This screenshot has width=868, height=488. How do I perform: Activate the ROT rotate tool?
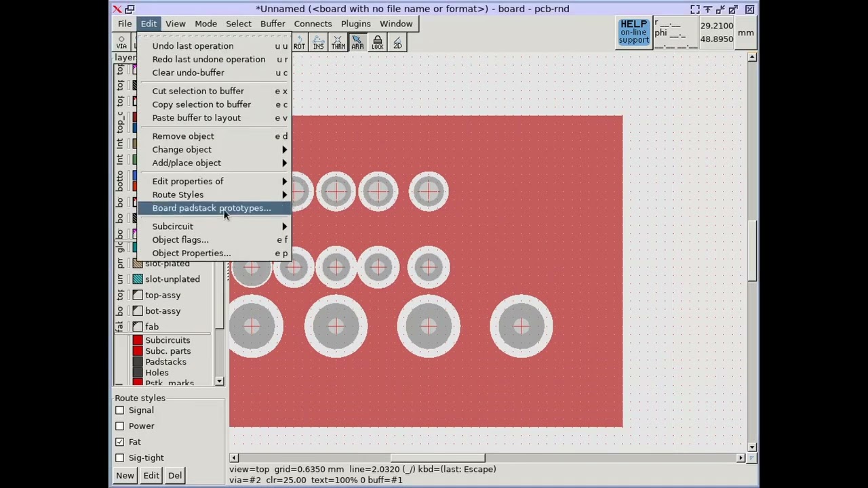point(299,43)
